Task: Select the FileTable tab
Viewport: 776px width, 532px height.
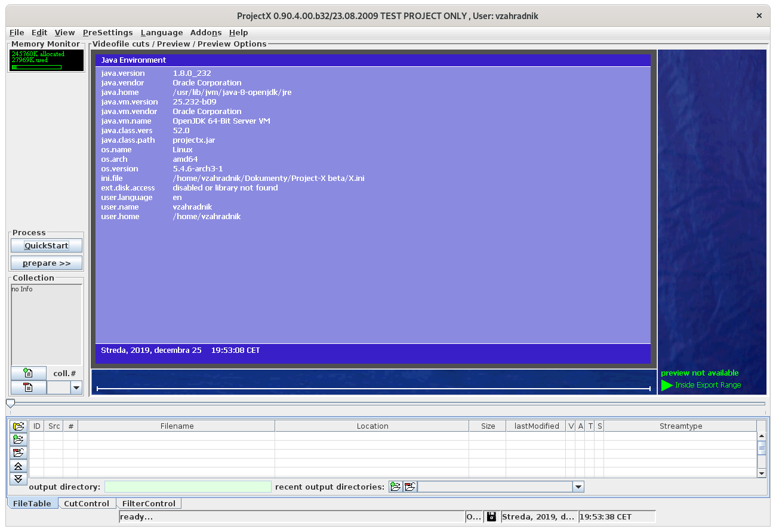Action: 32,503
